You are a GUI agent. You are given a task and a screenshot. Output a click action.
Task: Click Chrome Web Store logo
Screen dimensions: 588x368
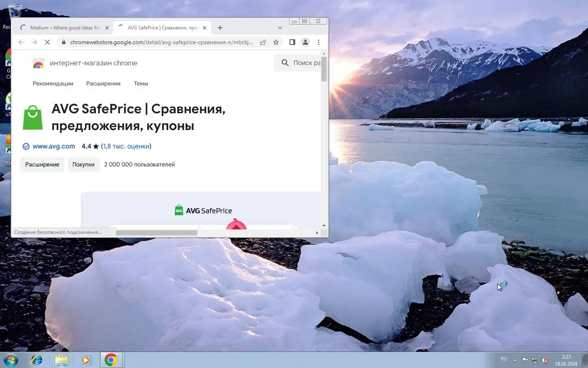38,63
